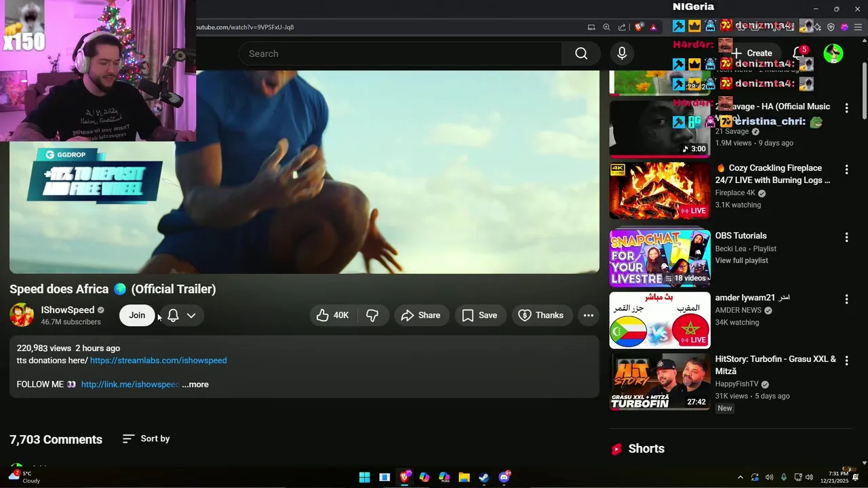Click Fireplace 4K channel name
Viewport: 868px width, 488px height.
(735, 193)
